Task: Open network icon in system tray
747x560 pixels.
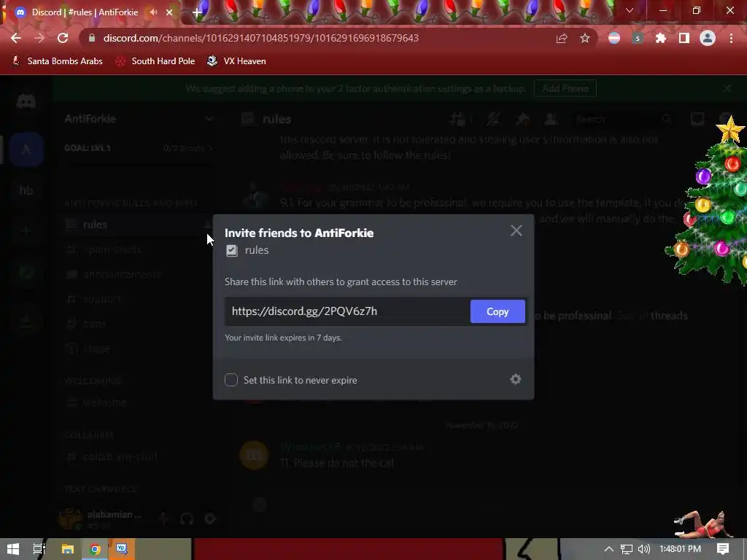Action: pyautogui.click(x=627, y=549)
